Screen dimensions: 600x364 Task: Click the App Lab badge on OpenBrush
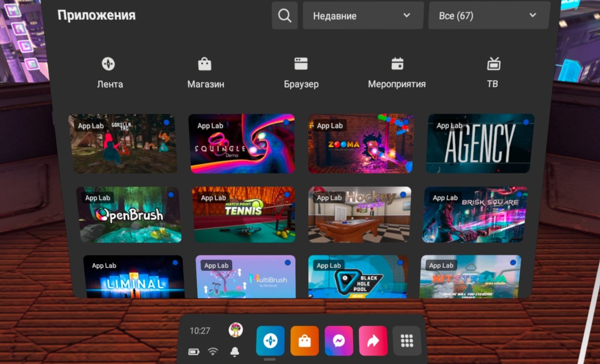tap(98, 198)
